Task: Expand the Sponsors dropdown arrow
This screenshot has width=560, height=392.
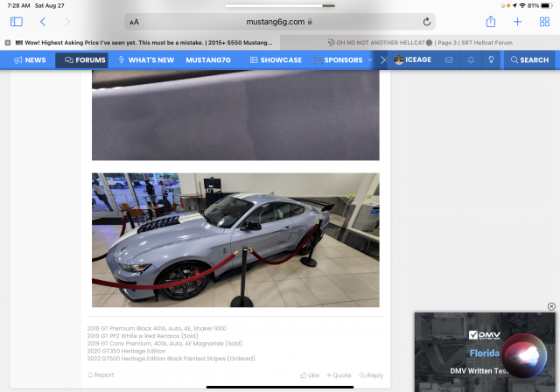Action: (370, 60)
